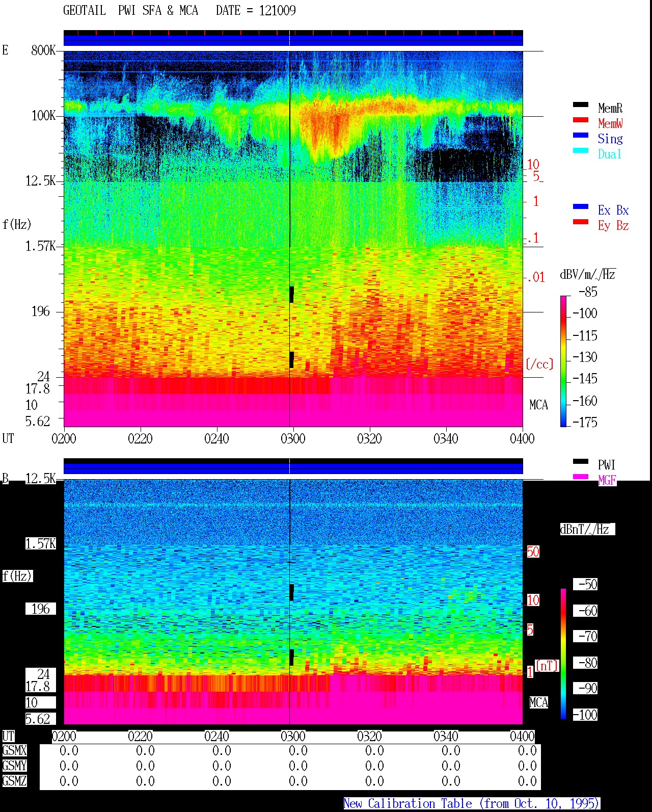Click the dBnT magnetic field color scale bar

tap(563, 654)
